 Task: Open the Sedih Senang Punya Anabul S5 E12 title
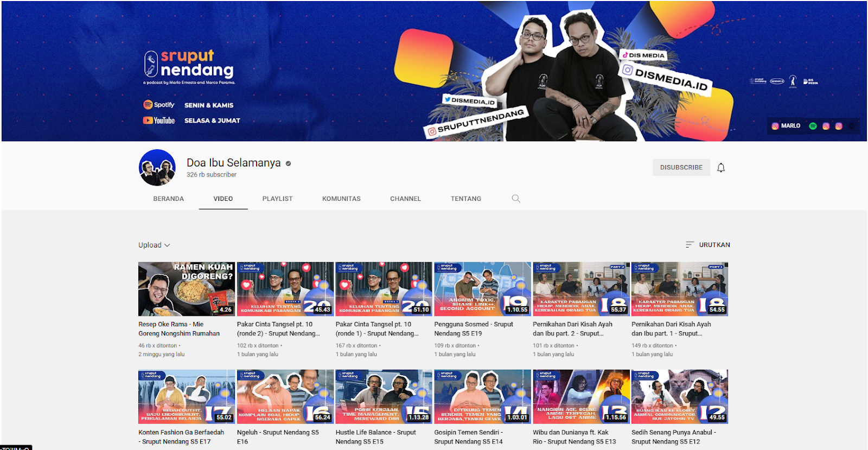(x=674, y=437)
